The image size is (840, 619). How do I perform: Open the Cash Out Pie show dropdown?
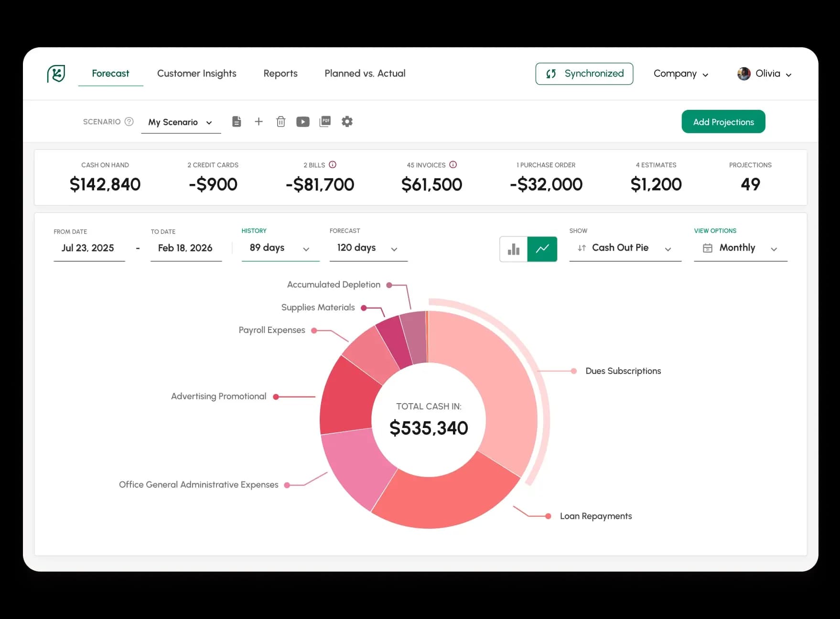[625, 248]
